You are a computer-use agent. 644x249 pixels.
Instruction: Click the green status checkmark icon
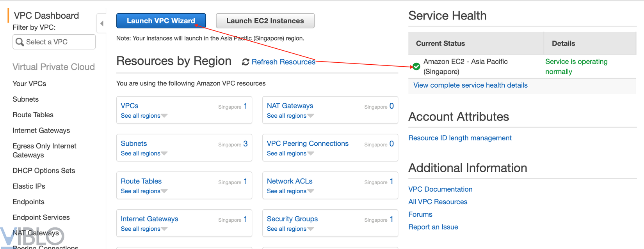click(x=416, y=67)
